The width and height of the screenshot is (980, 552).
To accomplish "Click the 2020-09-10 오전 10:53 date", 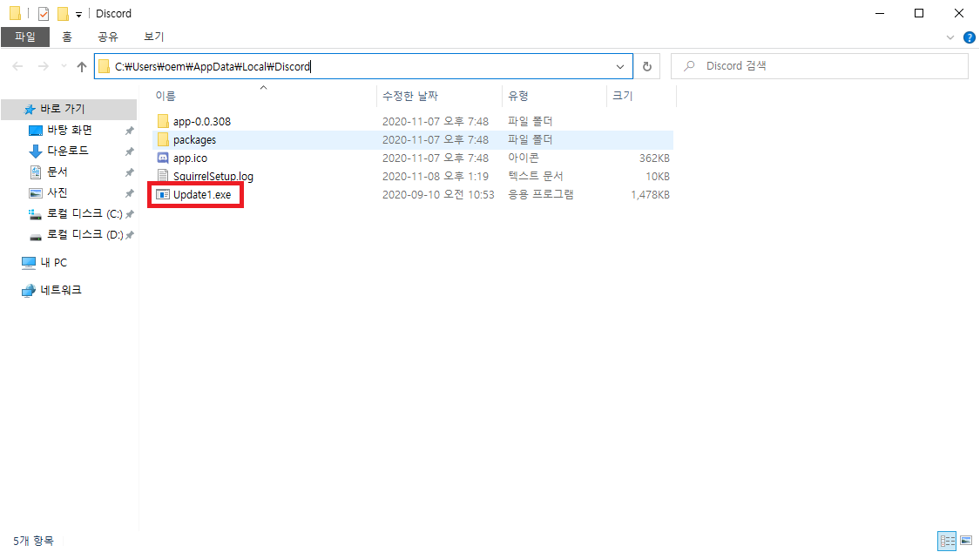I will 438,195.
